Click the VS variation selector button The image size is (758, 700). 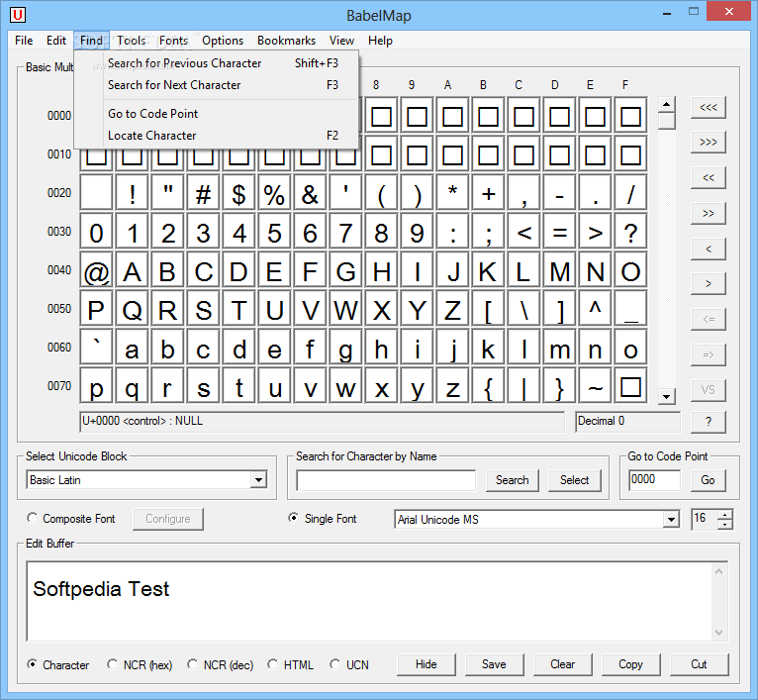[709, 390]
